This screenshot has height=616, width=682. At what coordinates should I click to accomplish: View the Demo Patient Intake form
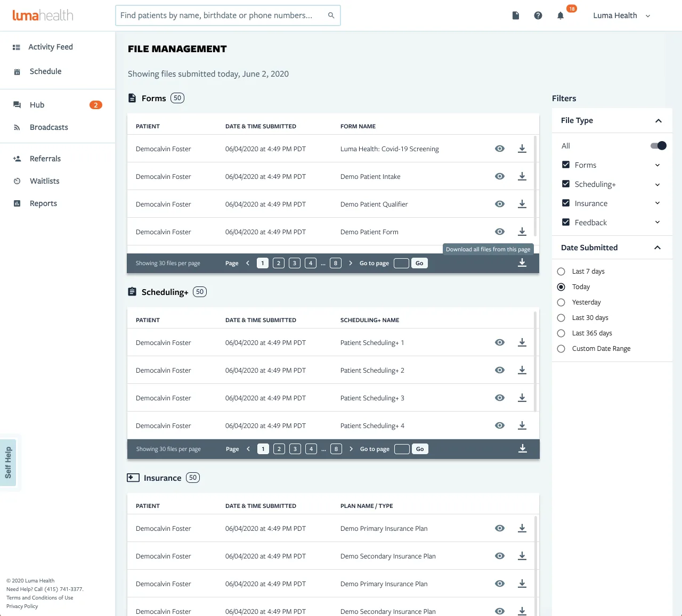point(500,176)
